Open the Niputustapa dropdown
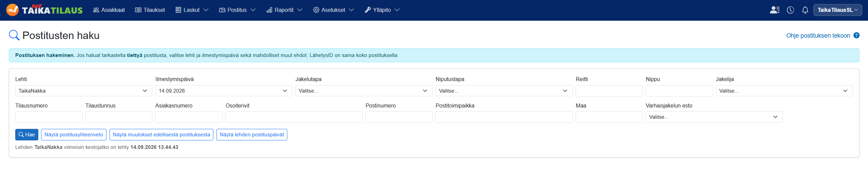The image size is (868, 175). click(504, 91)
